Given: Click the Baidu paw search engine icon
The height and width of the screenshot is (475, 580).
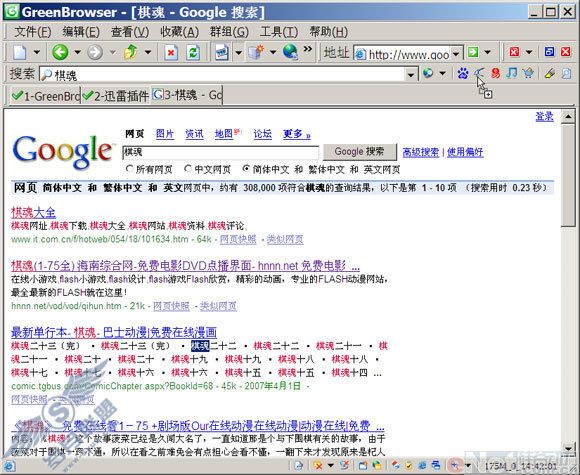Looking at the screenshot, I should [462, 73].
